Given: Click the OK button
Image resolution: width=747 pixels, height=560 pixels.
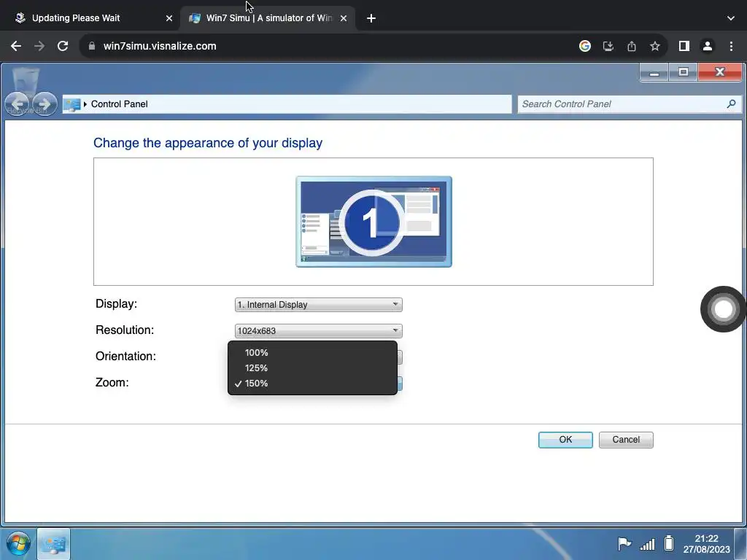Looking at the screenshot, I should click(x=565, y=440).
